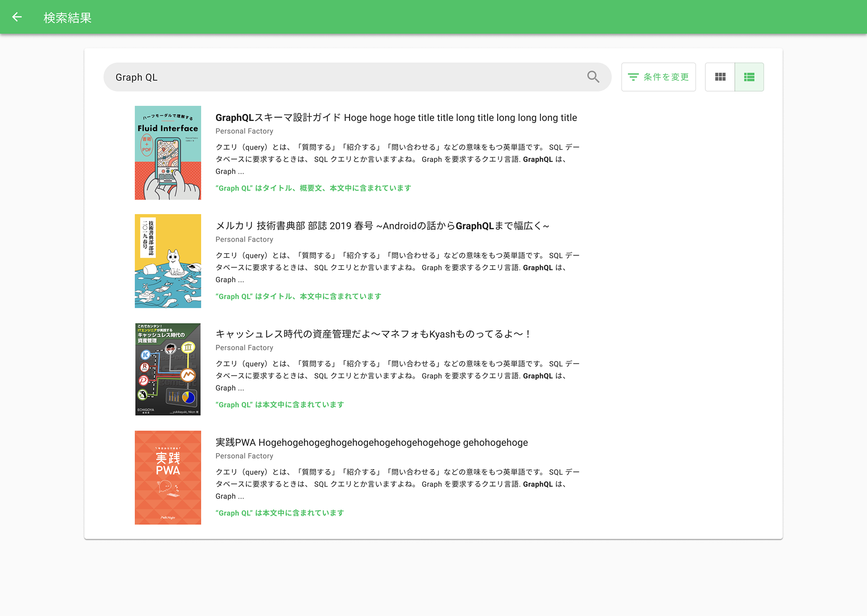Switch to grid view layout
Screen dimensions: 867x616
pyautogui.click(x=720, y=77)
